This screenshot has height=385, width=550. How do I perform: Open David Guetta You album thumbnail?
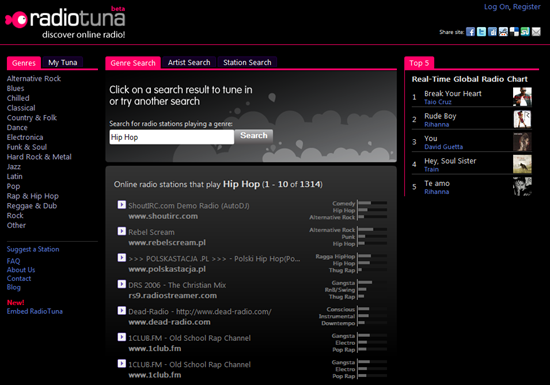click(522, 142)
